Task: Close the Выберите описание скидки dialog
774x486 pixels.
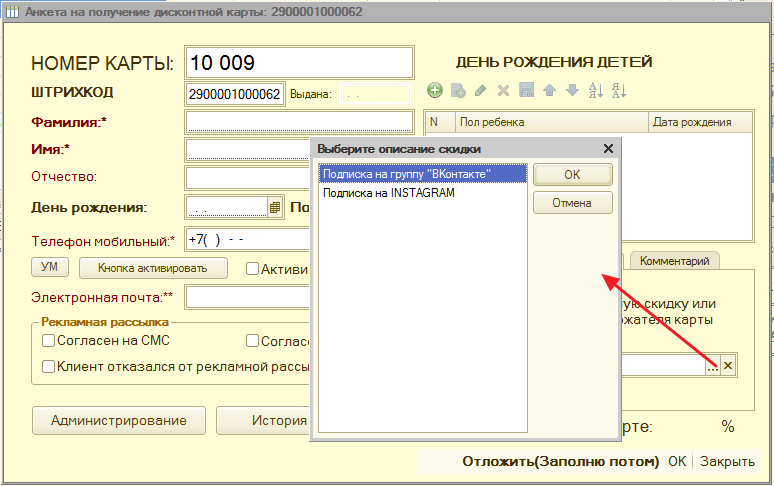Action: (608, 149)
